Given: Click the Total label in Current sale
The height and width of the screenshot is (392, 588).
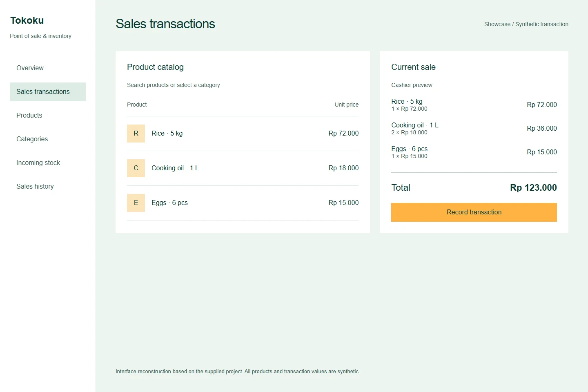Looking at the screenshot, I should pyautogui.click(x=401, y=188).
